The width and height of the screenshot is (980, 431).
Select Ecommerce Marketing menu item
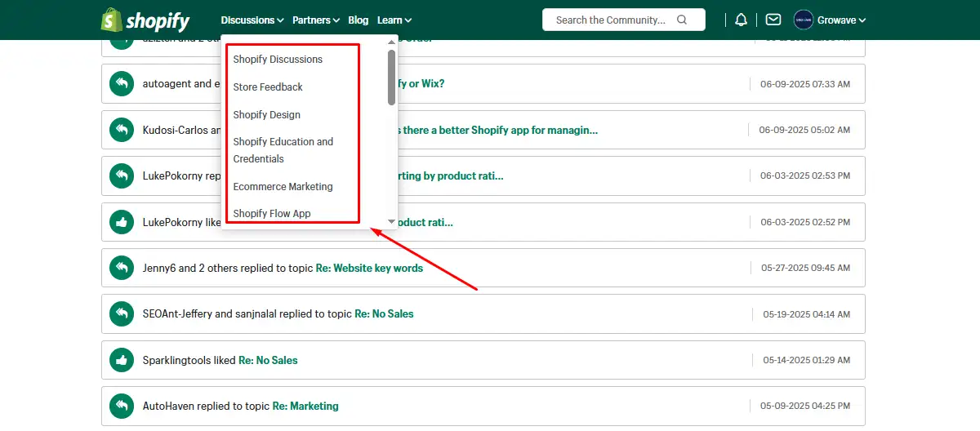[x=283, y=187]
